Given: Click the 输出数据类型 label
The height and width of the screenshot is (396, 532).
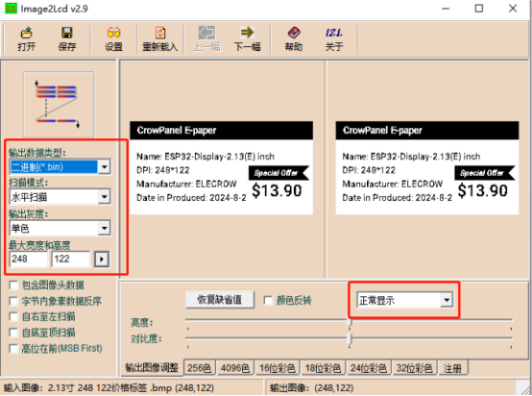Looking at the screenshot, I should (x=37, y=153).
